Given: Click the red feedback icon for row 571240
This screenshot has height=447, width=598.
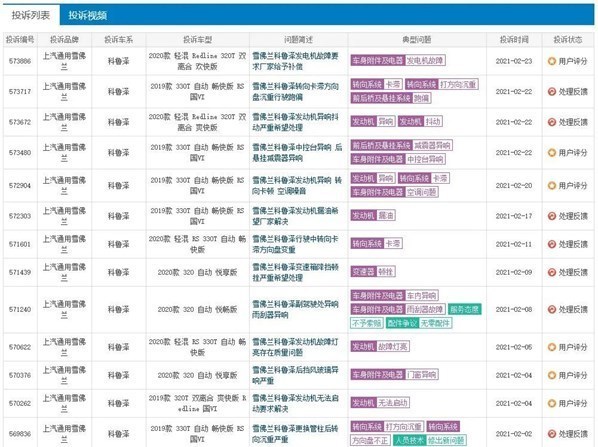Looking at the screenshot, I should (551, 309).
